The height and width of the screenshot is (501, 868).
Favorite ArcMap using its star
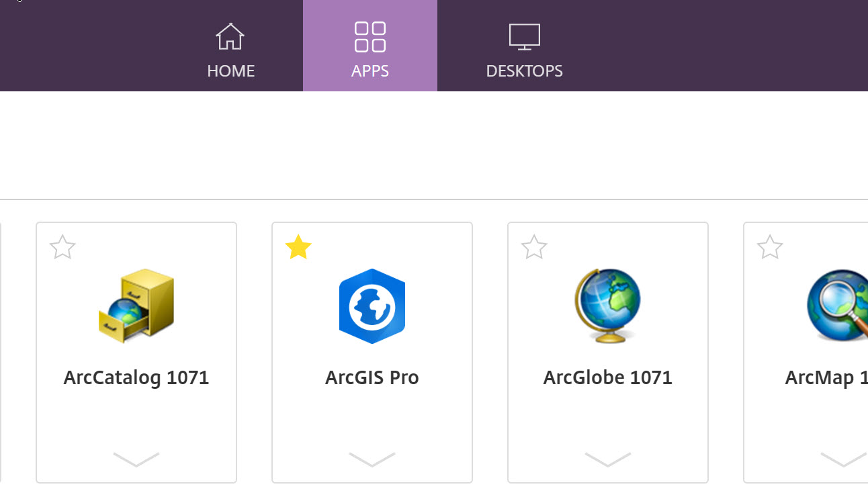(x=770, y=247)
